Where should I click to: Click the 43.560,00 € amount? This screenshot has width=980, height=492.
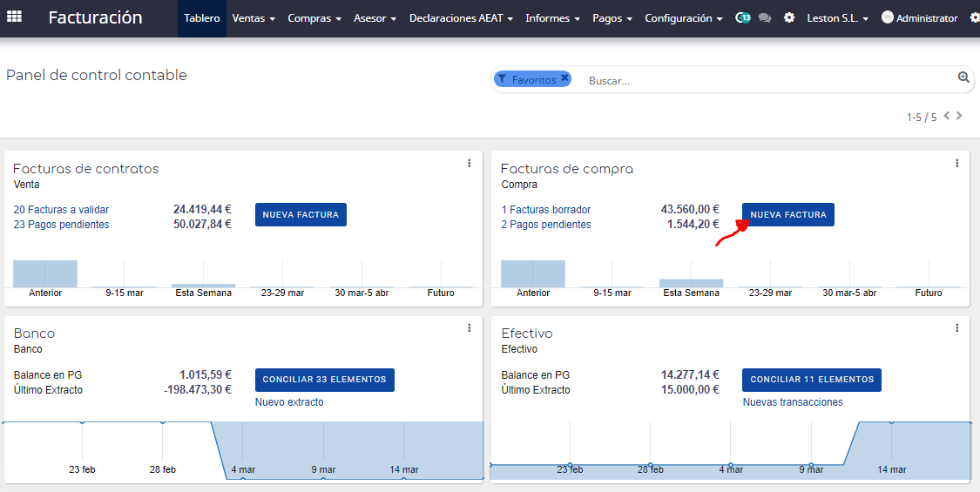pyautogui.click(x=690, y=210)
